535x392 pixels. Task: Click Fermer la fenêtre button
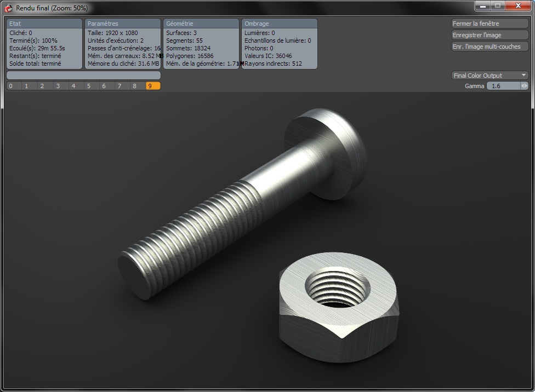(x=490, y=24)
